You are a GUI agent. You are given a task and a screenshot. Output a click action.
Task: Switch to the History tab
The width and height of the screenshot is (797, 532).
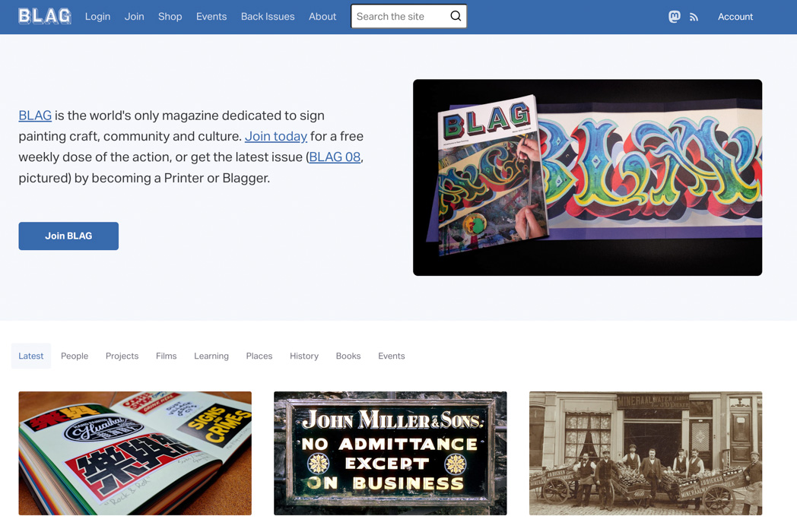coord(304,356)
